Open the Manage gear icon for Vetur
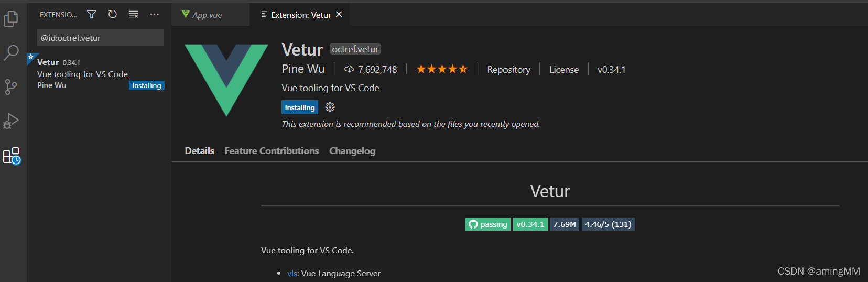Screen dimensions: 868x282 (x=330, y=107)
